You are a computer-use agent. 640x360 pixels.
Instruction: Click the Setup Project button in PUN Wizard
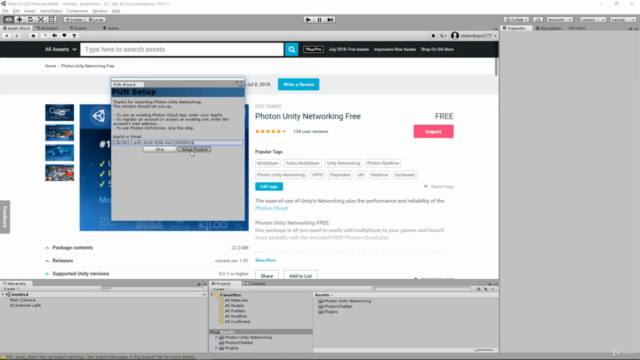(x=194, y=150)
